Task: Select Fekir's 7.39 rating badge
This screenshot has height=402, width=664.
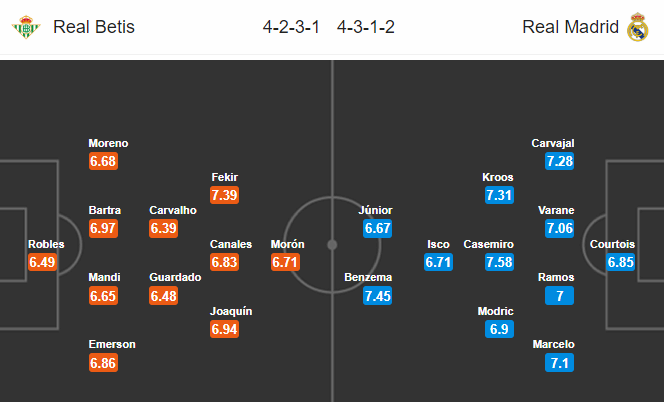Action: tap(224, 195)
